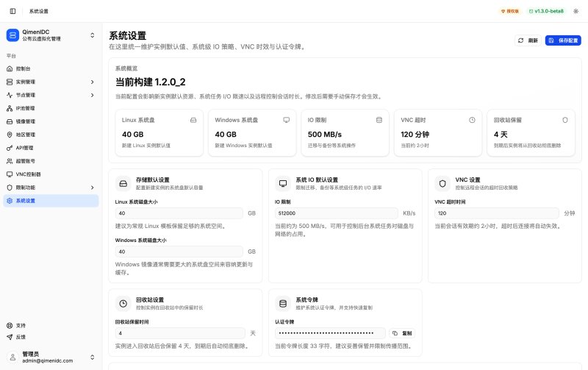Open VNC控制器 page
This screenshot has height=370, width=588.
(51, 174)
